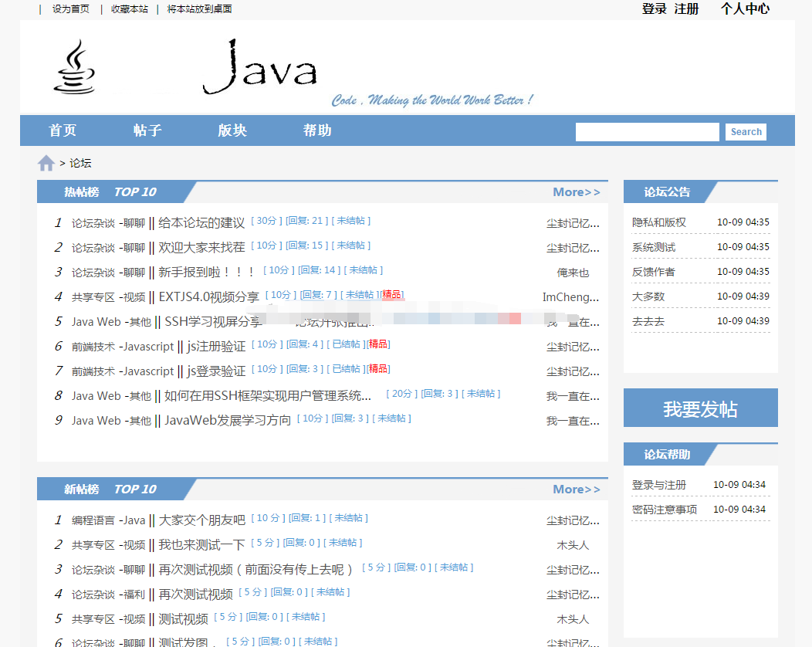Click announcement 大多数
Screen dimensions: 812x647
(648, 296)
